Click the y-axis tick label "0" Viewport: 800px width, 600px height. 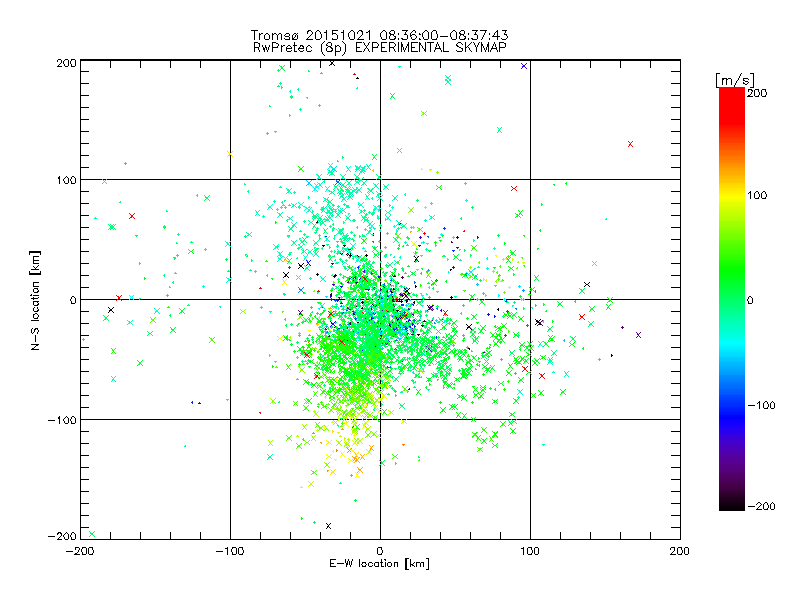[72, 300]
